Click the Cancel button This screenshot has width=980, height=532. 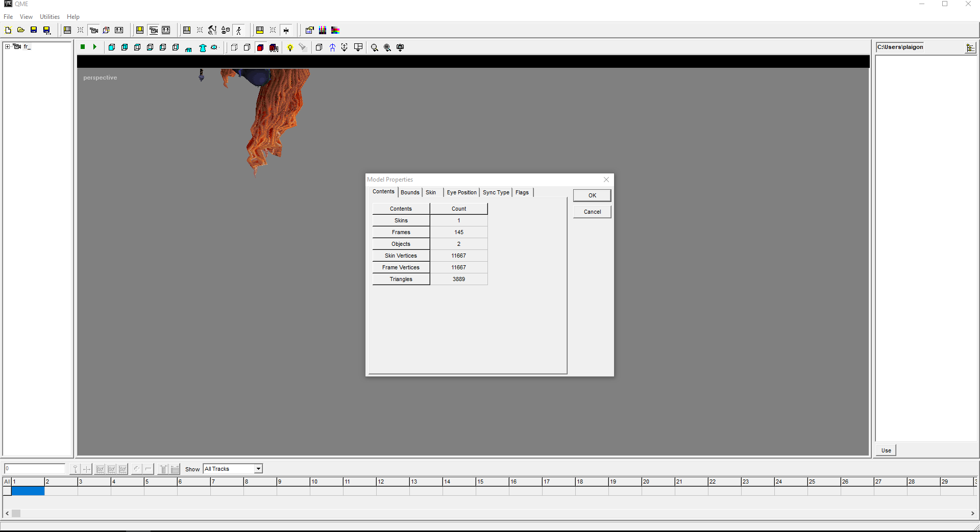592,212
